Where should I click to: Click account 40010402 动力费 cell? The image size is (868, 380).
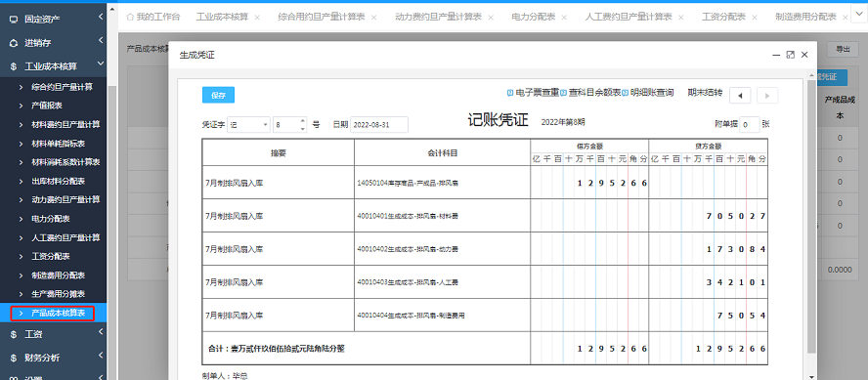click(442, 249)
